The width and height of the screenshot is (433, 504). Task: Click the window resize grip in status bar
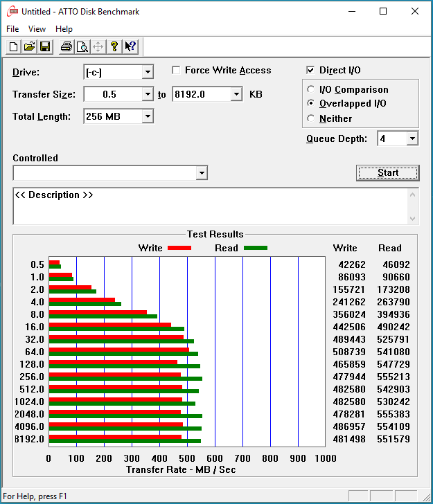point(426,496)
